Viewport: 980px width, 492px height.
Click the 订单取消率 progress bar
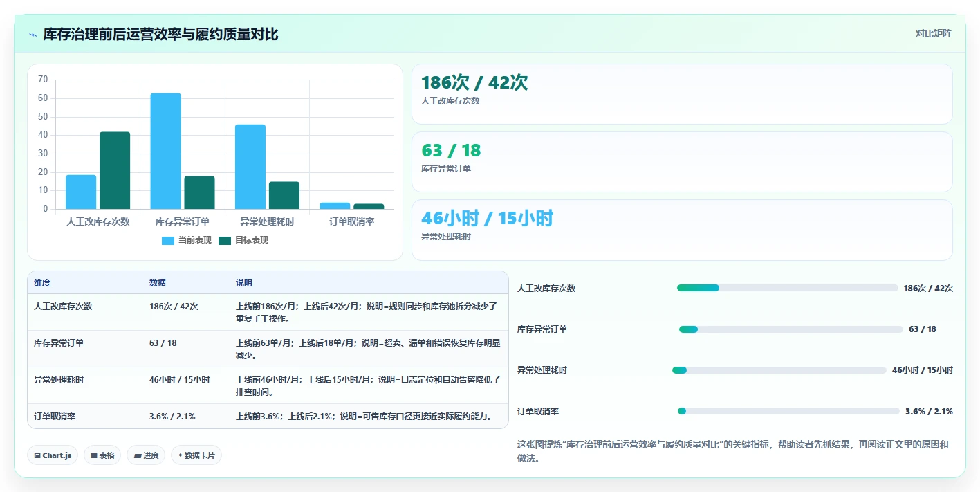click(788, 411)
